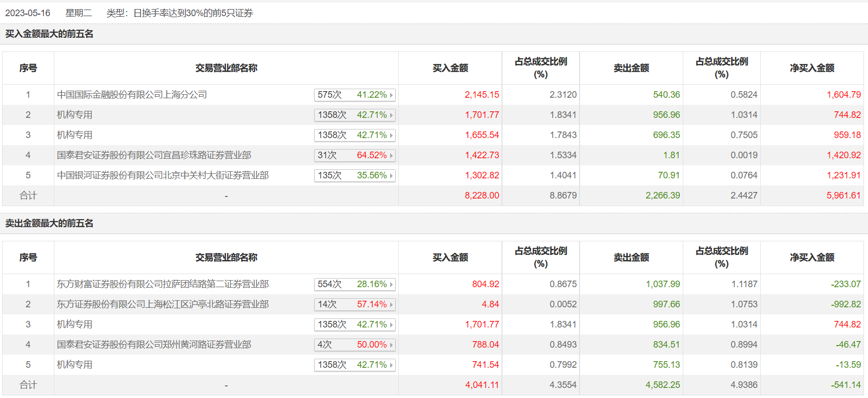Click the 2,145.15 buy amount cell

pyautogui.click(x=482, y=95)
